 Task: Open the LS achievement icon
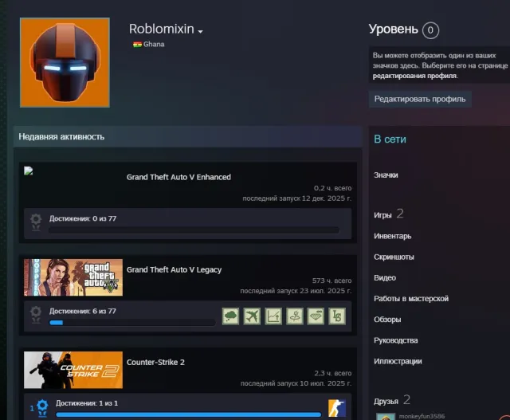coord(337,316)
